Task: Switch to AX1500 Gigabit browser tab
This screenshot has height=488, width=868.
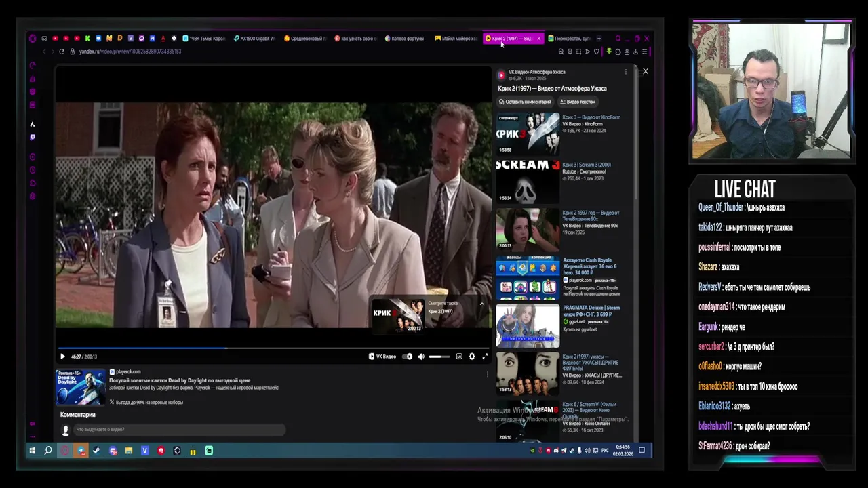Action: 254,39
